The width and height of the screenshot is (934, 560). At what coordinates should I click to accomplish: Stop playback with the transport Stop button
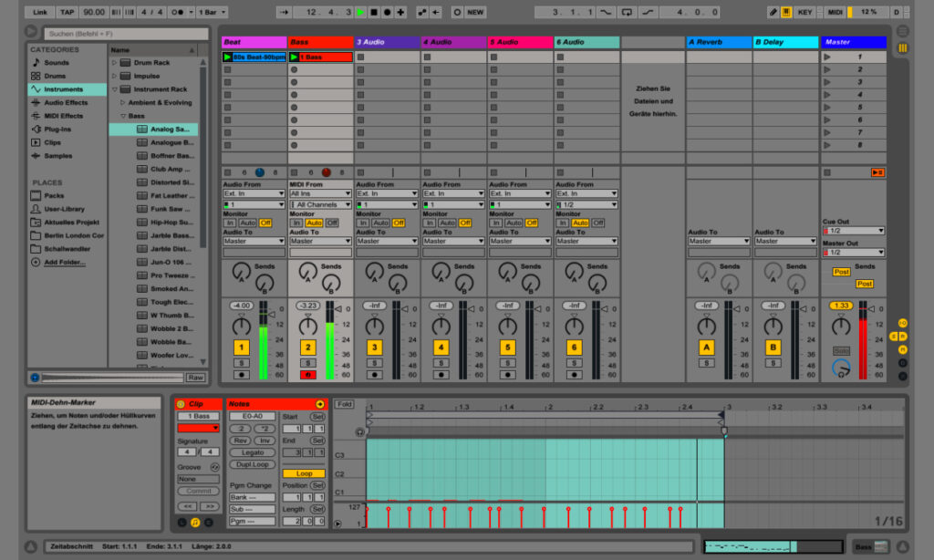click(373, 12)
